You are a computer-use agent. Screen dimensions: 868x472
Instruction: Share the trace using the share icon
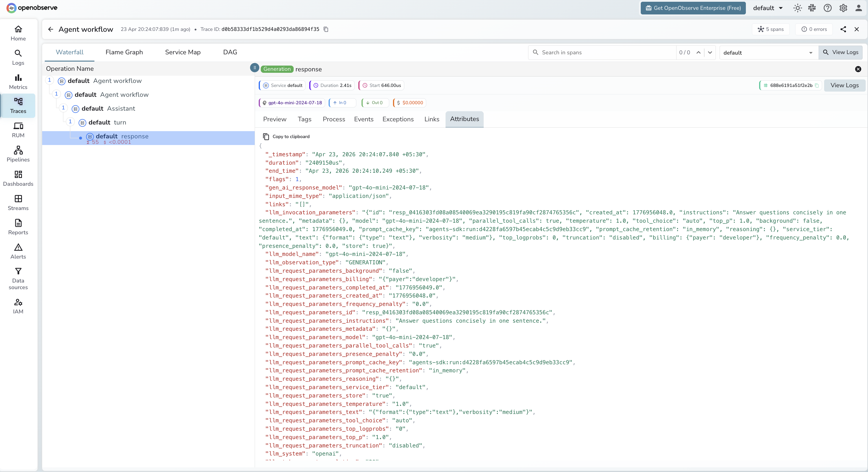coord(843,29)
